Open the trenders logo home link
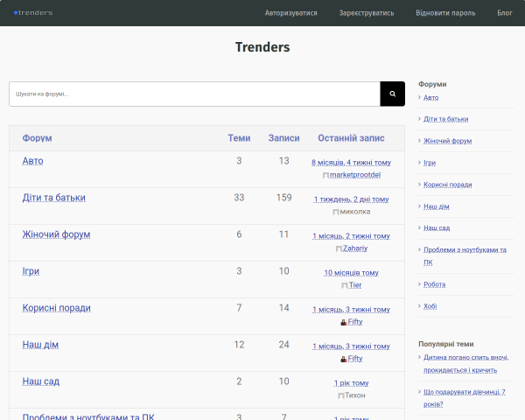Image resolution: width=525 pixels, height=420 pixels. tap(33, 13)
